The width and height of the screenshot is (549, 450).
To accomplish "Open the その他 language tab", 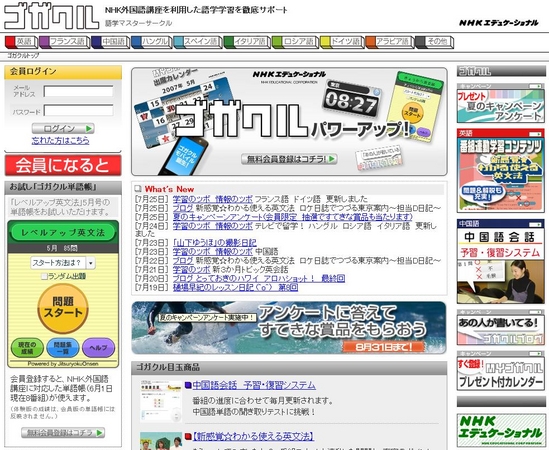I will tap(434, 42).
